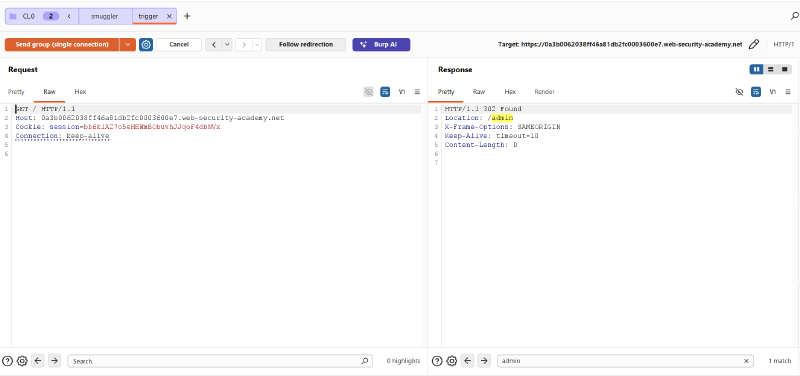Click magnifier inside request search box

pos(364,361)
